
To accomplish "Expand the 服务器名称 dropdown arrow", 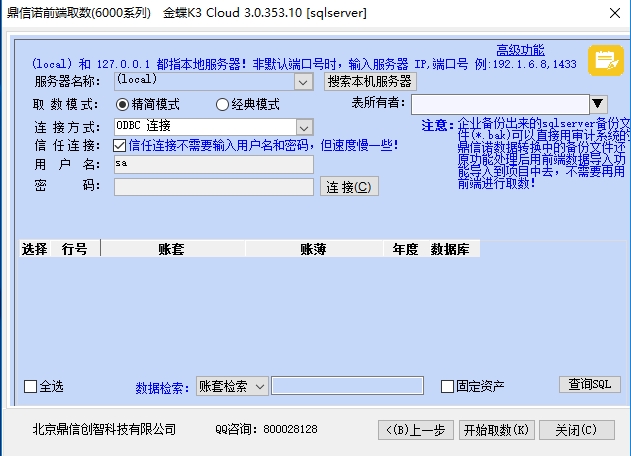I will pos(303,82).
